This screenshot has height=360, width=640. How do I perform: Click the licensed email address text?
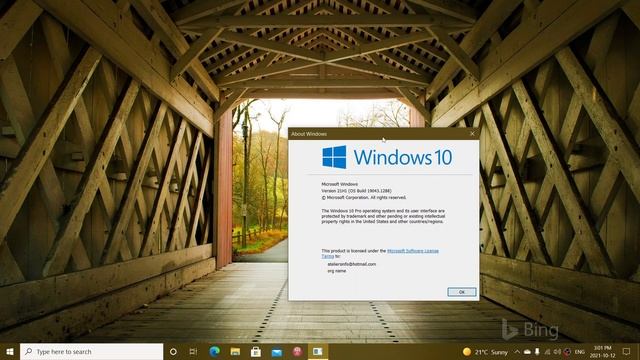(351, 264)
